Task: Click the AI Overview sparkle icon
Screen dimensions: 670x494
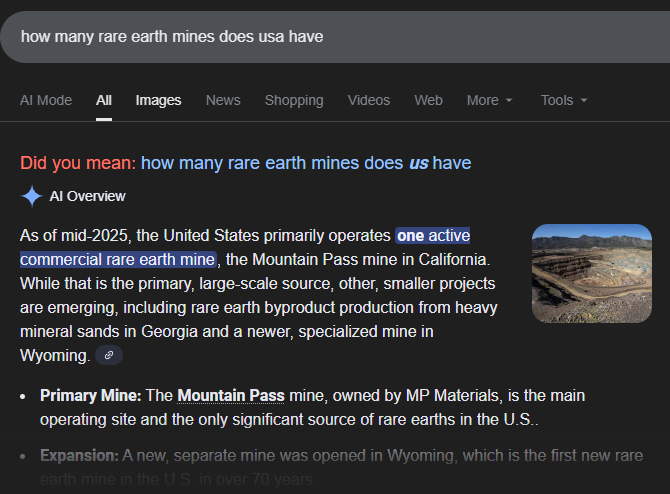Action: (32, 196)
